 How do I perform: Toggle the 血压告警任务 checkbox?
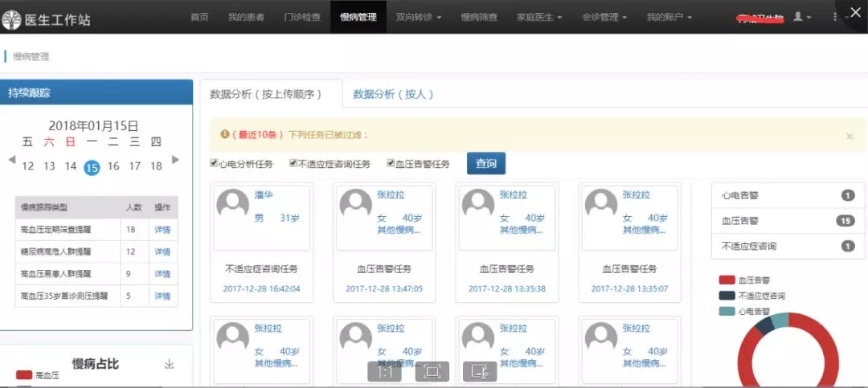tap(391, 163)
